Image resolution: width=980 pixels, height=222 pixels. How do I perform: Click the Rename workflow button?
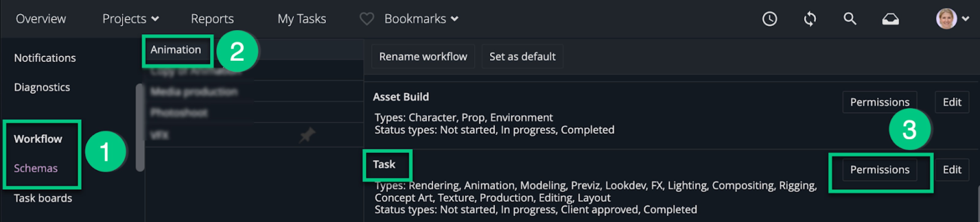pyautogui.click(x=423, y=57)
